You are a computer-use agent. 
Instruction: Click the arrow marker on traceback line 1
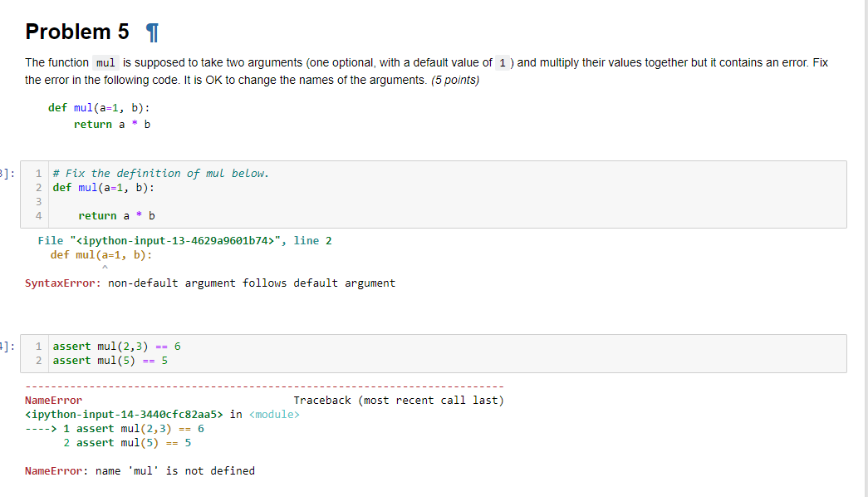coord(38,428)
